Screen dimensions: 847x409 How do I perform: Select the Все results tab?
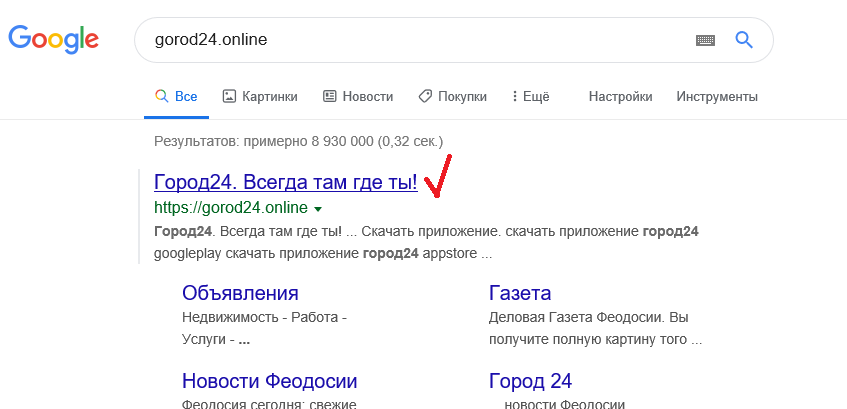coord(176,97)
